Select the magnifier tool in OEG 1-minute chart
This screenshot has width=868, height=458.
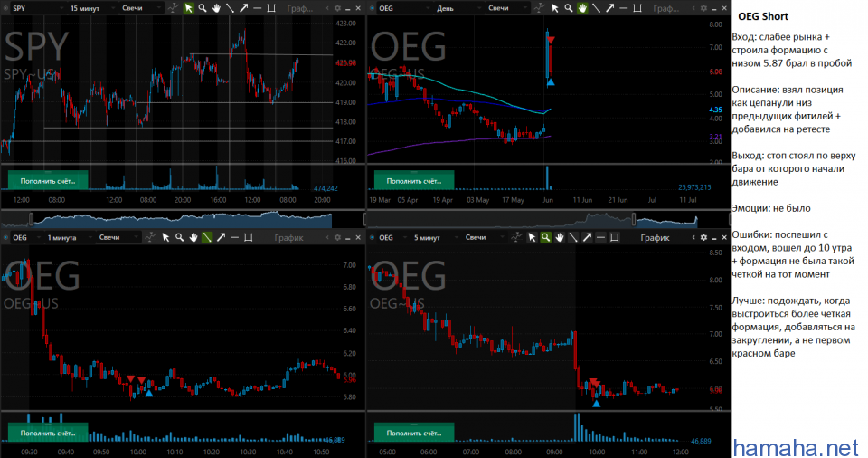[179, 237]
